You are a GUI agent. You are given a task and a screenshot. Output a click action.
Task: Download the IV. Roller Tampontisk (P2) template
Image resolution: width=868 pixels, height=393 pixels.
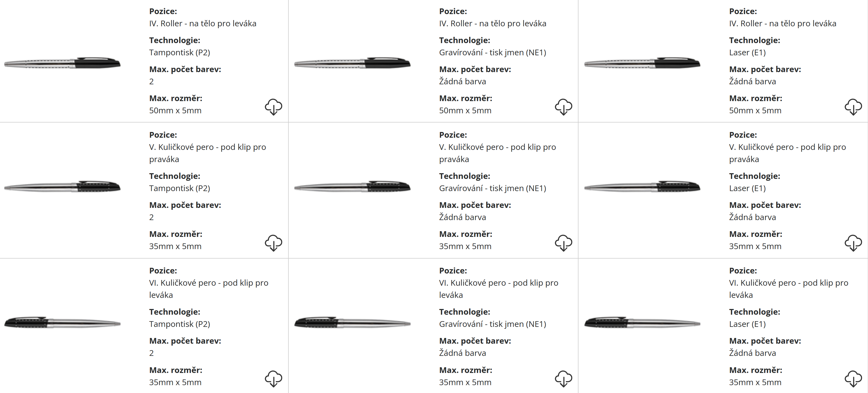coord(273,107)
